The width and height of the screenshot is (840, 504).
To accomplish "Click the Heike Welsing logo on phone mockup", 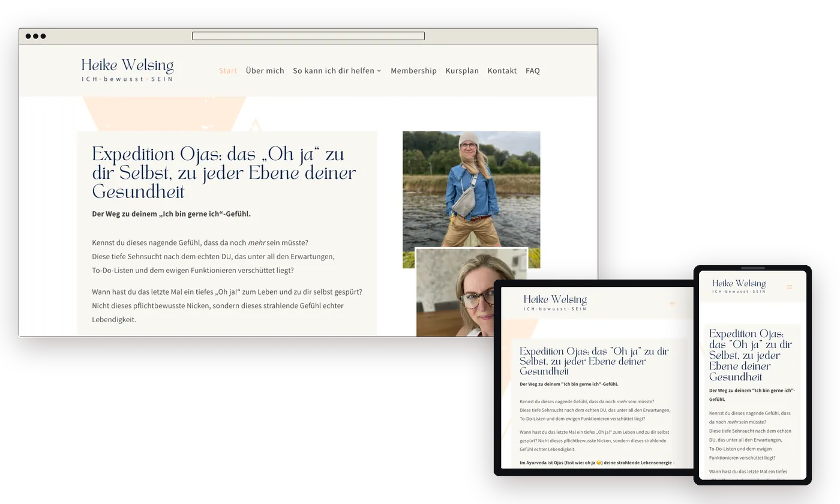I will coord(739,286).
